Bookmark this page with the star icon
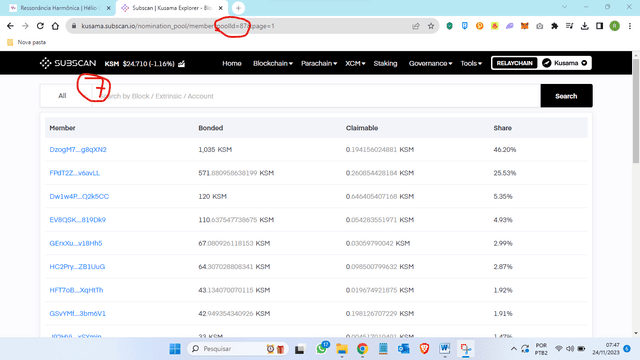This screenshot has width=640, height=360. click(431, 26)
